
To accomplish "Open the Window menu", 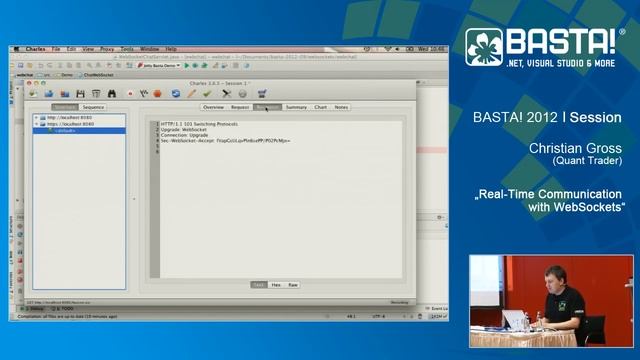I will tap(149, 49).
